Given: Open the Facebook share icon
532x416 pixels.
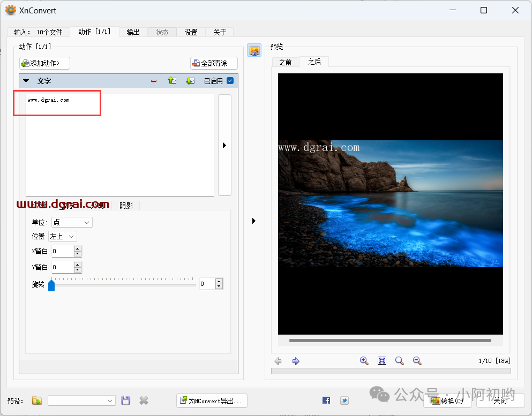Looking at the screenshot, I should pos(326,400).
